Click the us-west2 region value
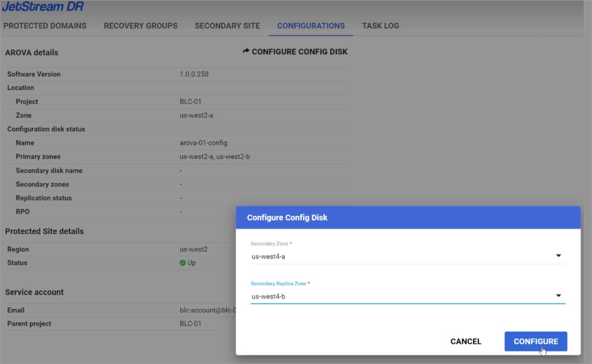This screenshot has width=592, height=364. click(194, 249)
